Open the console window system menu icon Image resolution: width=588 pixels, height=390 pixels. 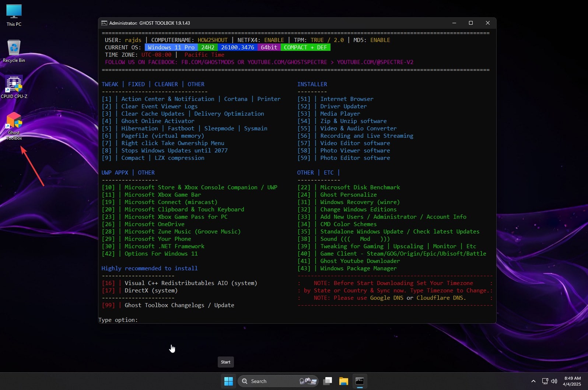coord(104,23)
